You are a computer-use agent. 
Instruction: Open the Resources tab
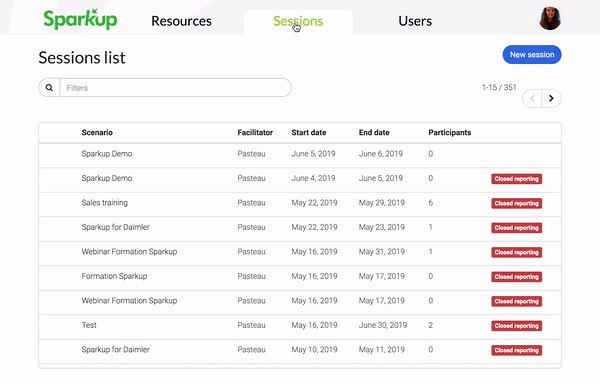point(181,21)
